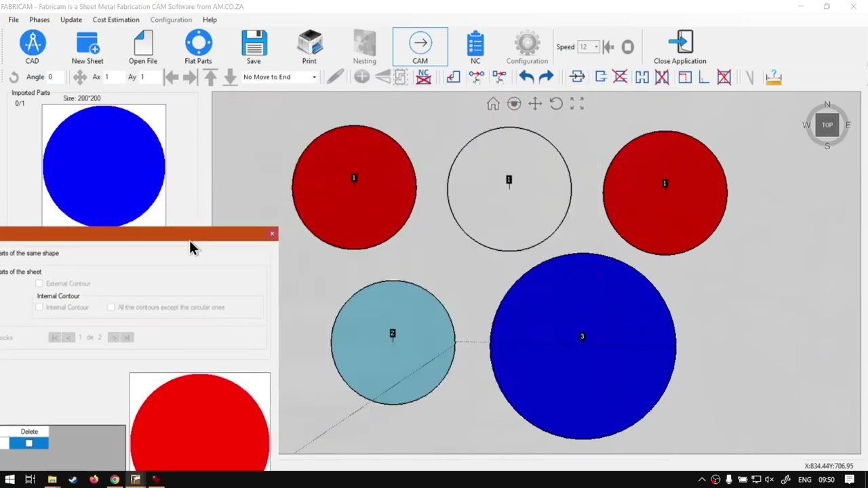The image size is (868, 488).
Task: Click the ENG language indicator
Action: coord(804,480)
